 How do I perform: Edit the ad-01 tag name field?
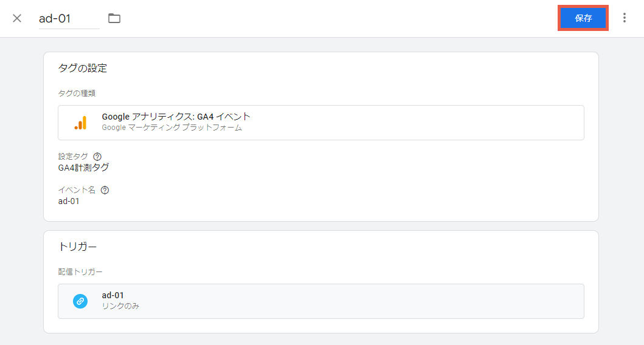69,18
